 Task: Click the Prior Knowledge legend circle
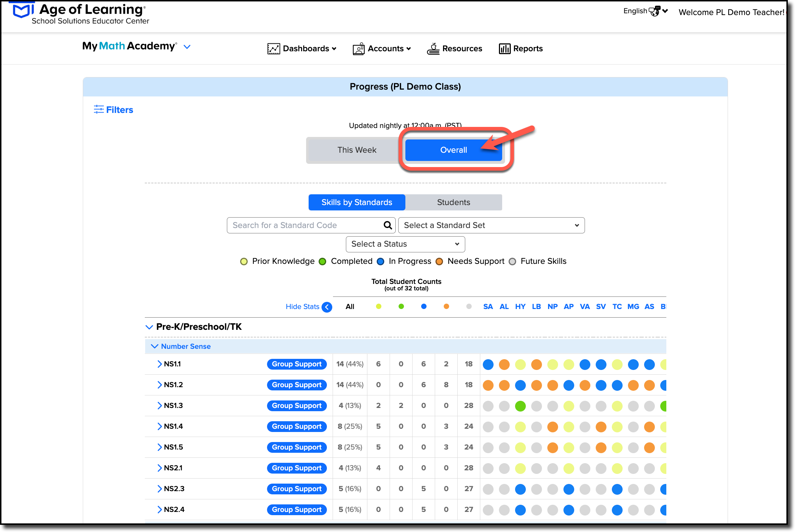click(244, 261)
